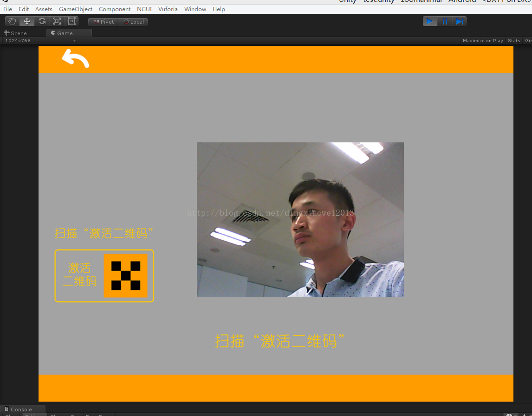532x416 pixels.
Task: Click the bottom 扫描“激活二维码” text
Action: (280, 341)
